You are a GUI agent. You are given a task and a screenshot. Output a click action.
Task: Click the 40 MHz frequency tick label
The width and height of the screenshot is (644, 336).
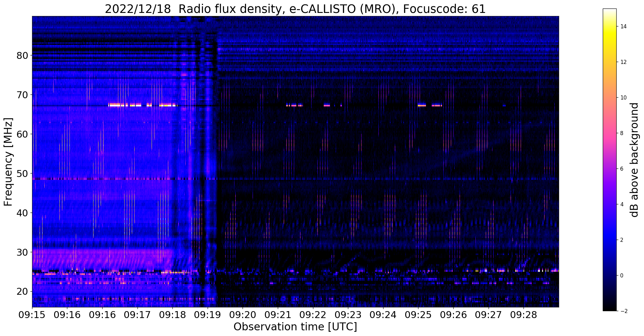tap(22, 213)
